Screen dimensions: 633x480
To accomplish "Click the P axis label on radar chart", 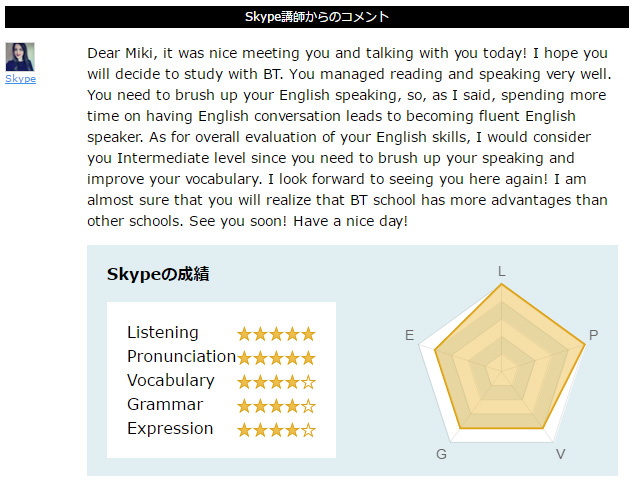I will tap(593, 336).
